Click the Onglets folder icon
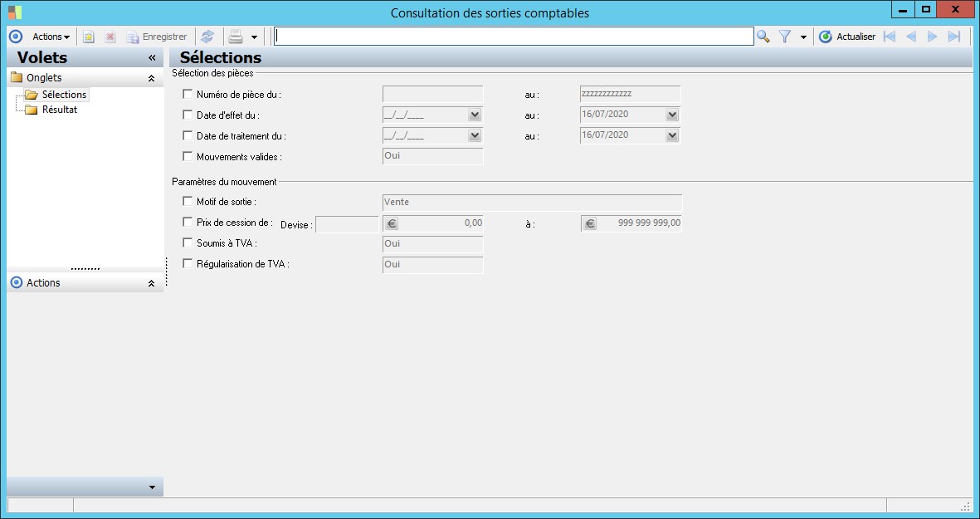This screenshot has width=980, height=519. tap(17, 78)
